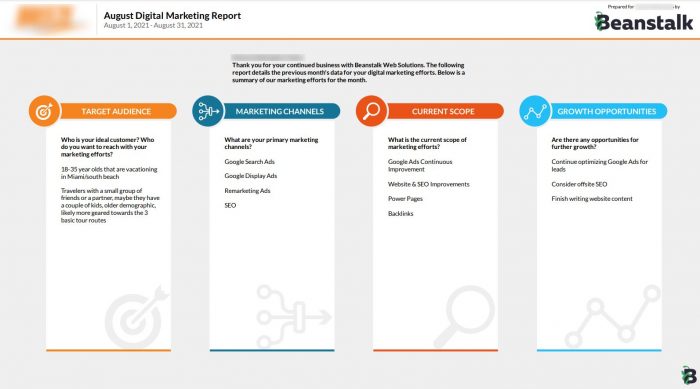The height and width of the screenshot is (389, 700).
Task: Select the Current Scope header banner
Action: coord(445,111)
